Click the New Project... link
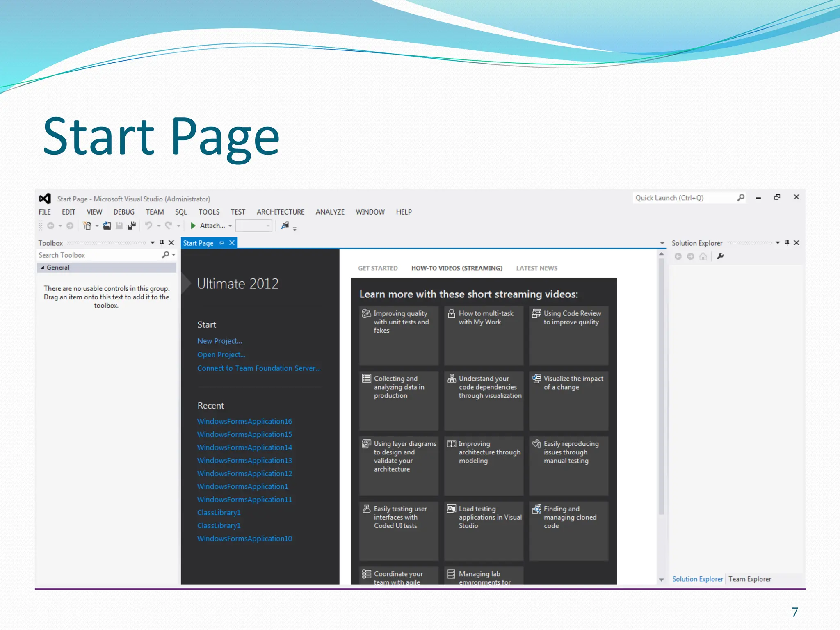840x630 pixels. [x=219, y=341]
